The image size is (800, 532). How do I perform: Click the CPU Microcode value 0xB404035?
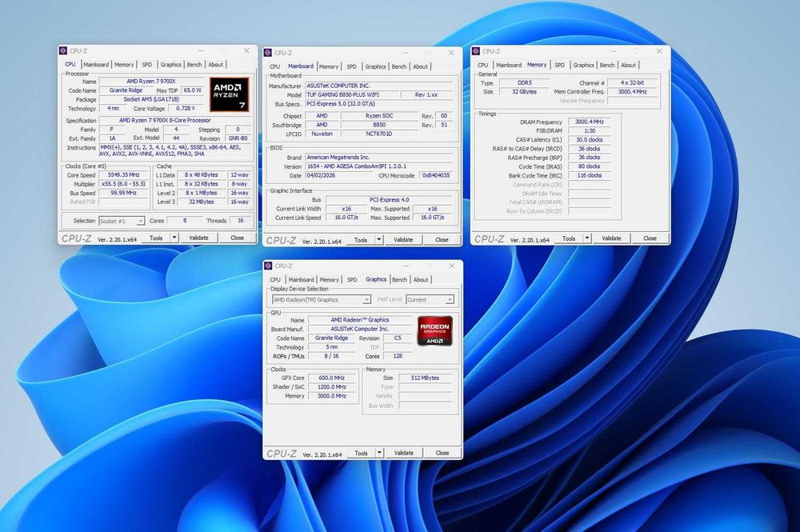pos(436,175)
